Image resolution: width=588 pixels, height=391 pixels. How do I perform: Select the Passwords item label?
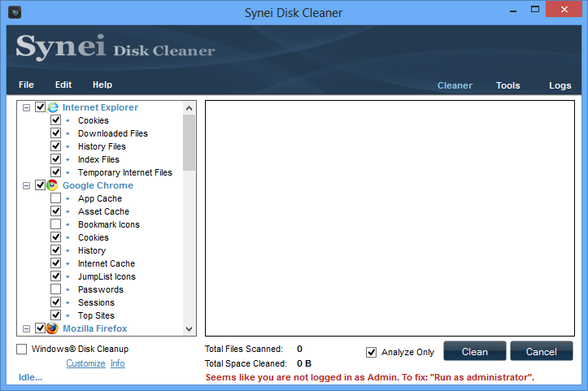click(101, 289)
